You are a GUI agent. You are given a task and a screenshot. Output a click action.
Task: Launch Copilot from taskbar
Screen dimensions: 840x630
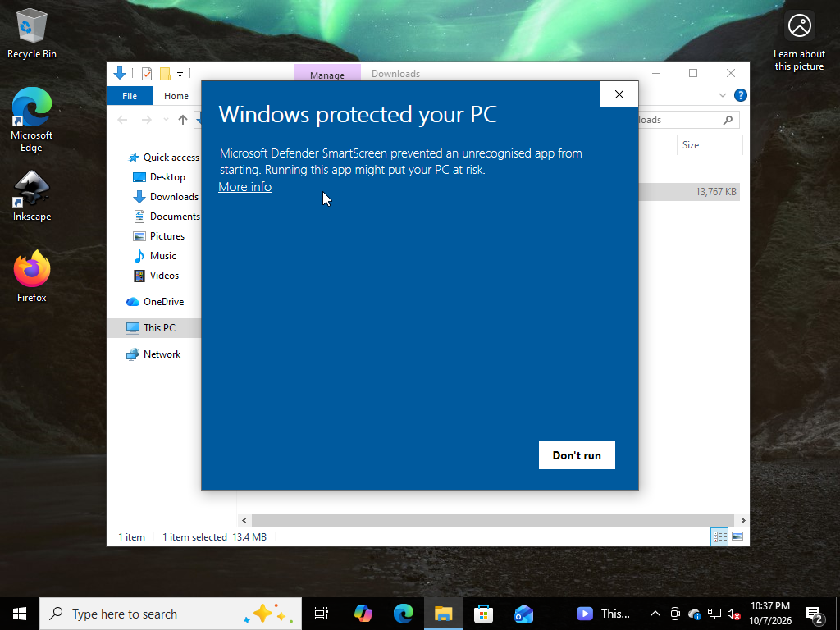tap(363, 614)
